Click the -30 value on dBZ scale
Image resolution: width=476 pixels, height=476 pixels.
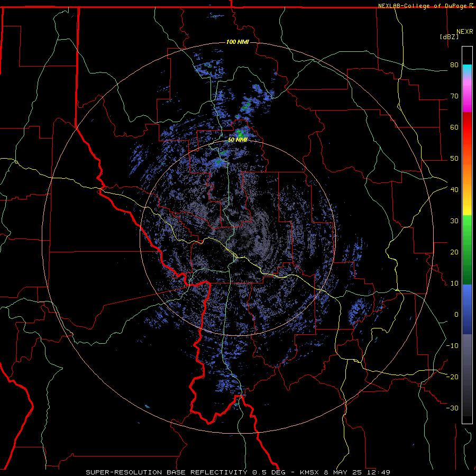pyautogui.click(x=452, y=408)
